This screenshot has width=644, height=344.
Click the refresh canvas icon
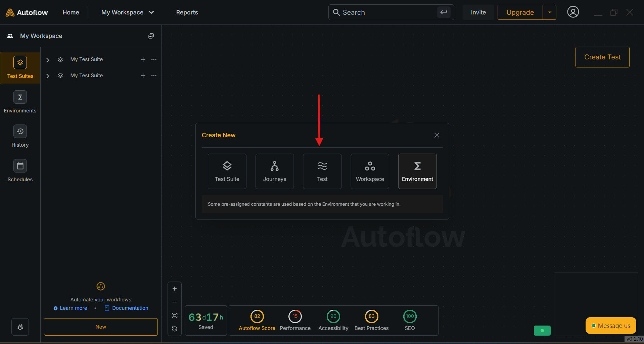[x=175, y=329]
